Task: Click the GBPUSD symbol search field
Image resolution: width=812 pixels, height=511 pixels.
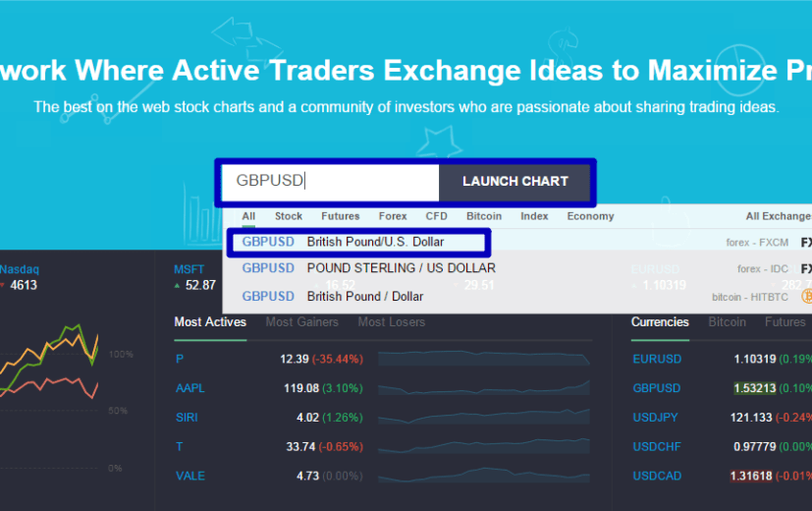Action: pyautogui.click(x=330, y=182)
